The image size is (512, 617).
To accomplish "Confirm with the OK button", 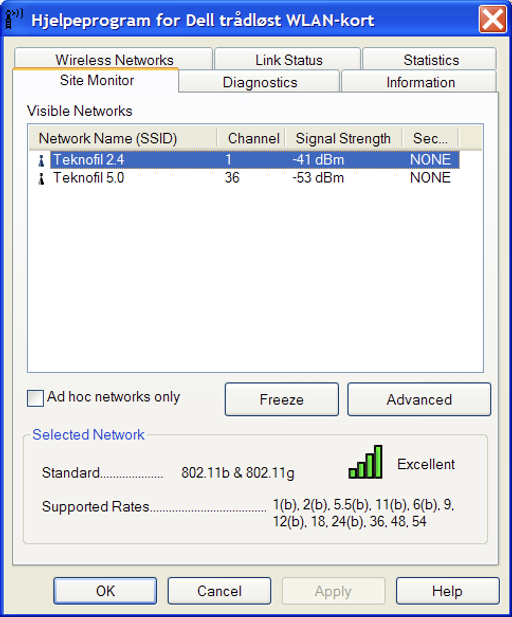I will (x=105, y=591).
